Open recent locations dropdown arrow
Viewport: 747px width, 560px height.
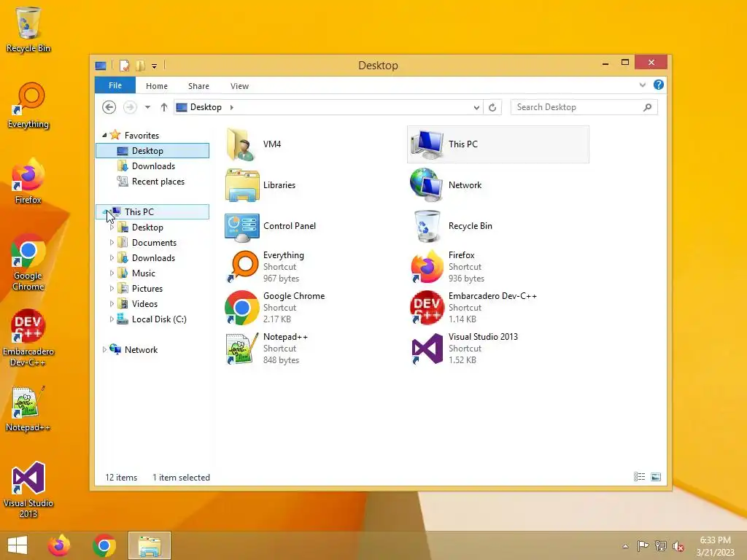pos(147,107)
